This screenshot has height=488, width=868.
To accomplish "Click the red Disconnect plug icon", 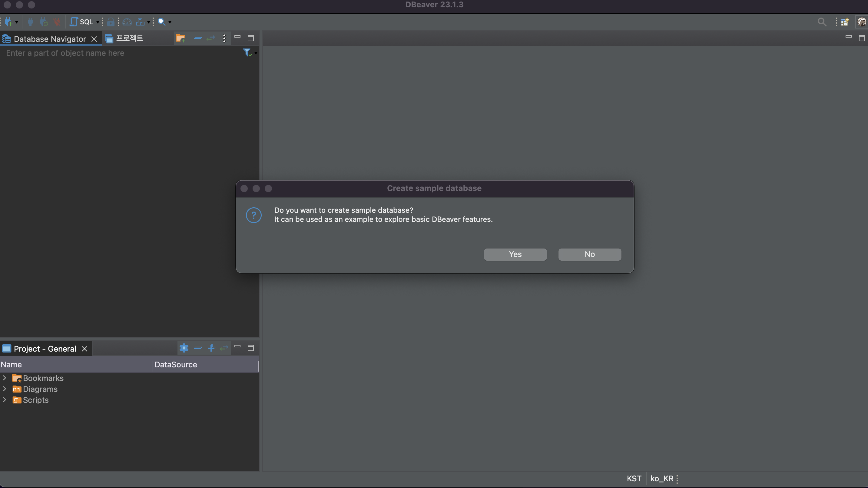I will tap(57, 22).
